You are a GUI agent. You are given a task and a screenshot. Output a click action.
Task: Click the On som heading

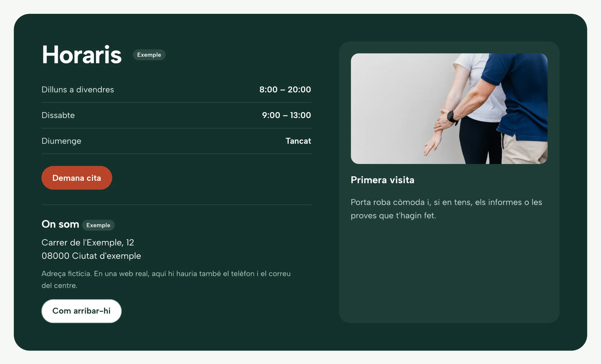point(60,224)
